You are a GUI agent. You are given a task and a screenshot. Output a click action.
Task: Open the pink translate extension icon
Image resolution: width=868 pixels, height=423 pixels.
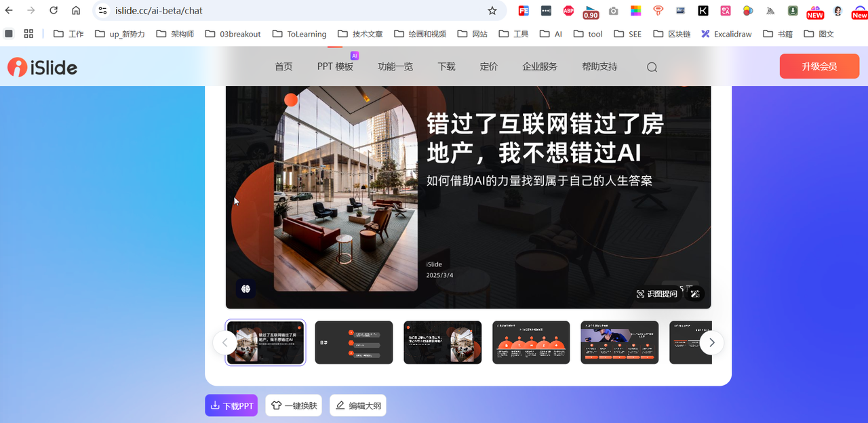click(726, 11)
